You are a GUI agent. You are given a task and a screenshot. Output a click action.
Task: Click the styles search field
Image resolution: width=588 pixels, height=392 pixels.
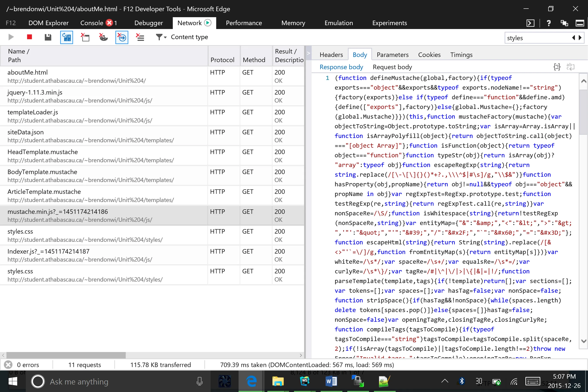tap(537, 38)
